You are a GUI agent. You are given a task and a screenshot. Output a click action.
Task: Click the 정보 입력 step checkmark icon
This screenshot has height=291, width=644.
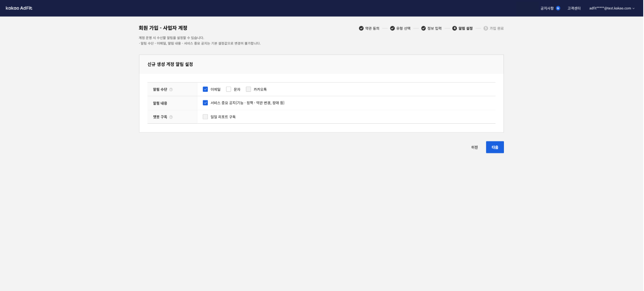tap(423, 28)
